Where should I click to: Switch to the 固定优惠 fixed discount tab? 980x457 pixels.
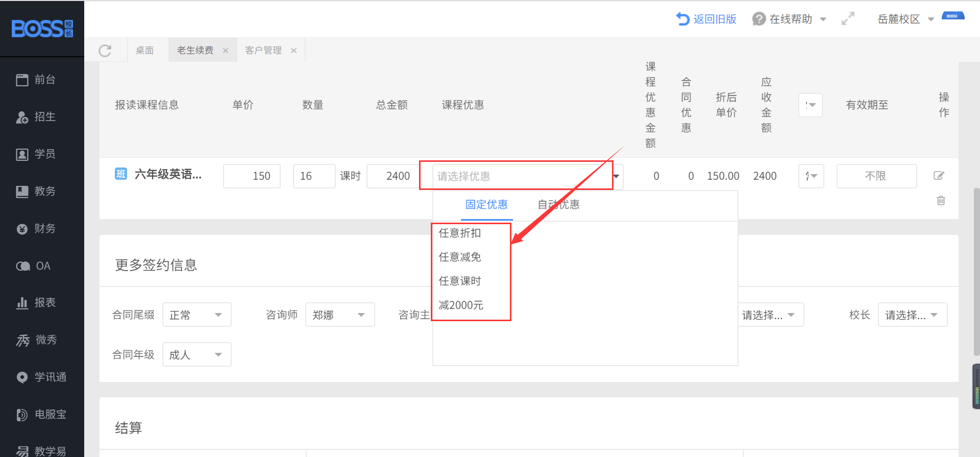pyautogui.click(x=486, y=205)
